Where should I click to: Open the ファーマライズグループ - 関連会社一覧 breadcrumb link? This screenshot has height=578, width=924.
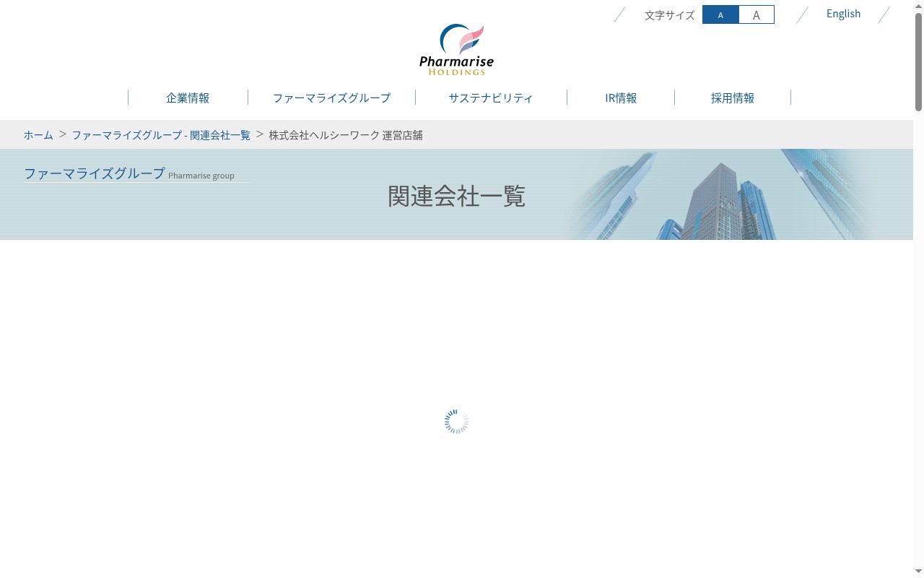tap(161, 135)
